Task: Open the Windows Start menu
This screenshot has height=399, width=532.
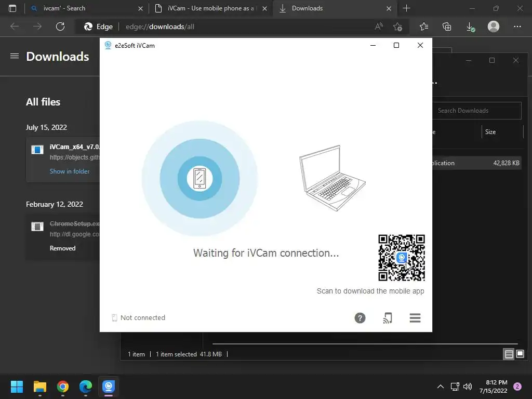Action: [x=17, y=387]
